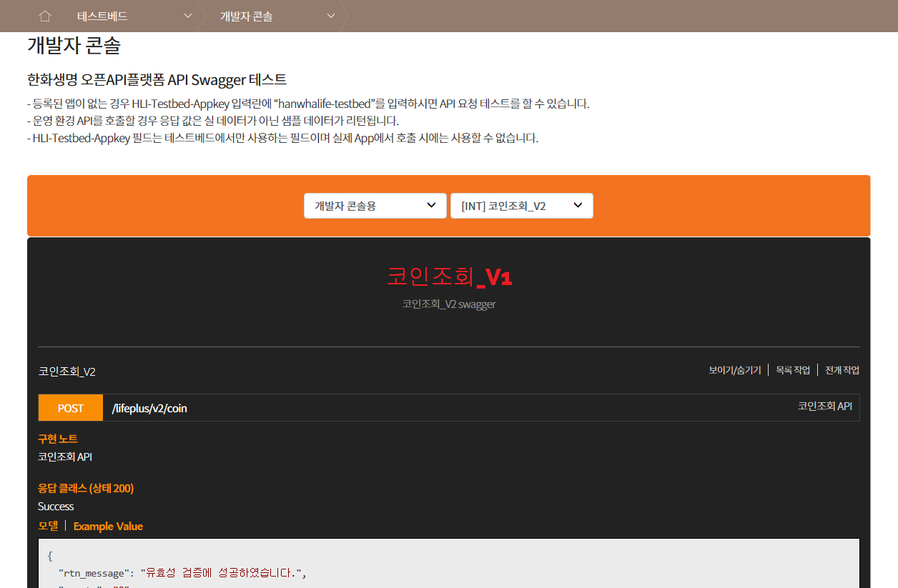Click the 목록 작업 link
The image size is (898, 588).
point(793,370)
